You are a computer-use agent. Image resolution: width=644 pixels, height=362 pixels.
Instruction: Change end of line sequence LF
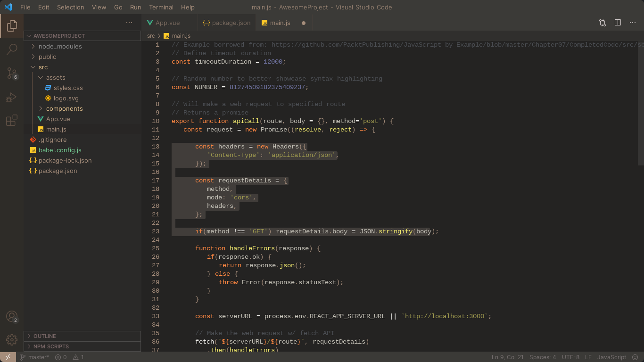pyautogui.click(x=588, y=357)
